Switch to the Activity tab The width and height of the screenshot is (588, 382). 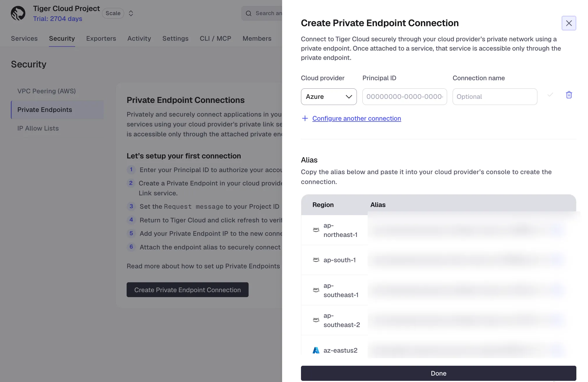point(139,38)
